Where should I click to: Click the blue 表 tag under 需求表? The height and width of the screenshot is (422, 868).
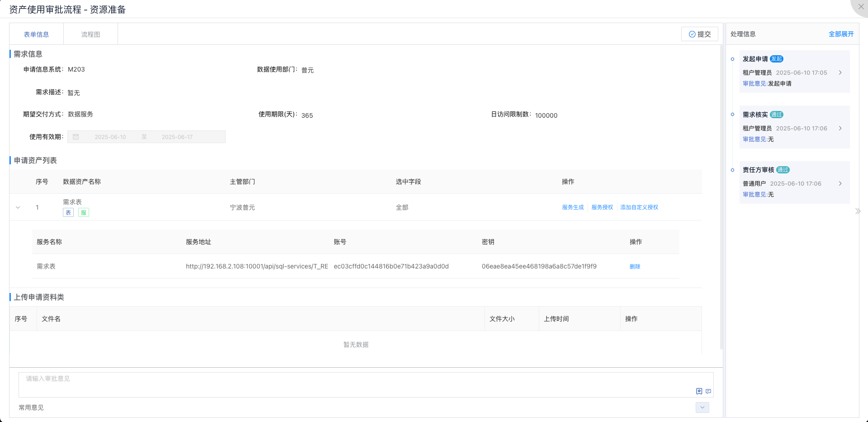[x=68, y=213]
